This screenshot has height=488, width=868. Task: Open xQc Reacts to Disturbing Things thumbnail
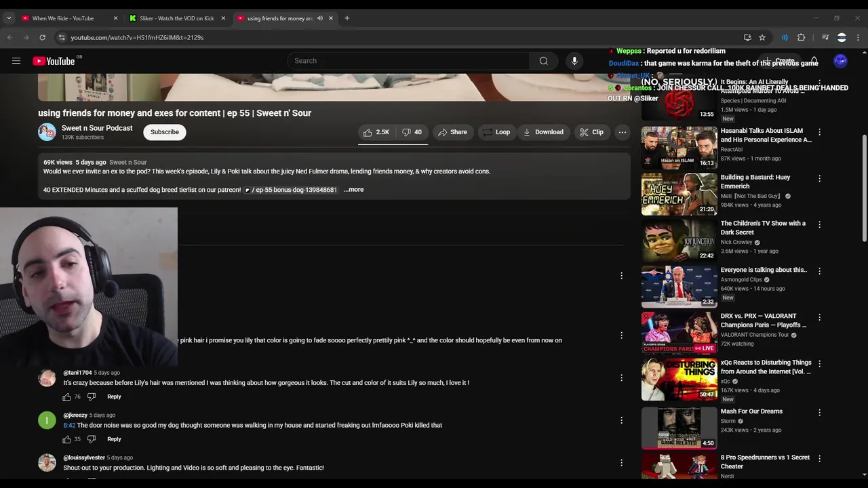click(679, 380)
